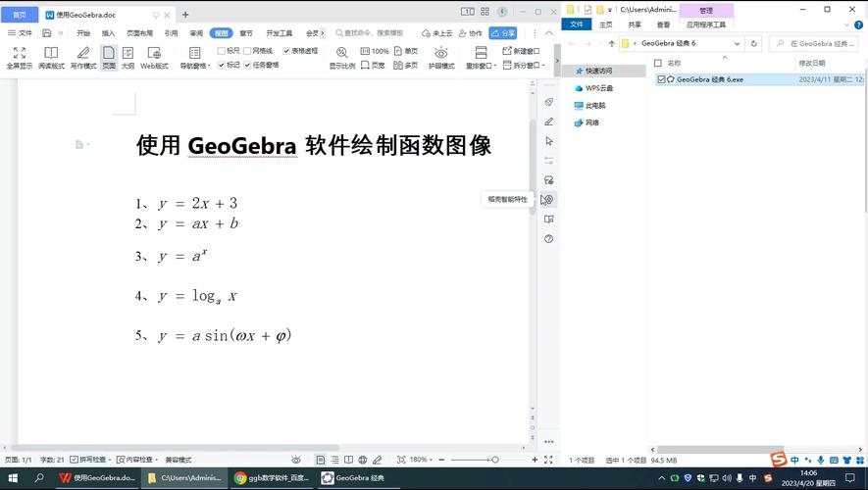Go up one folder level in Explorer
868x490 pixels.
612,43
